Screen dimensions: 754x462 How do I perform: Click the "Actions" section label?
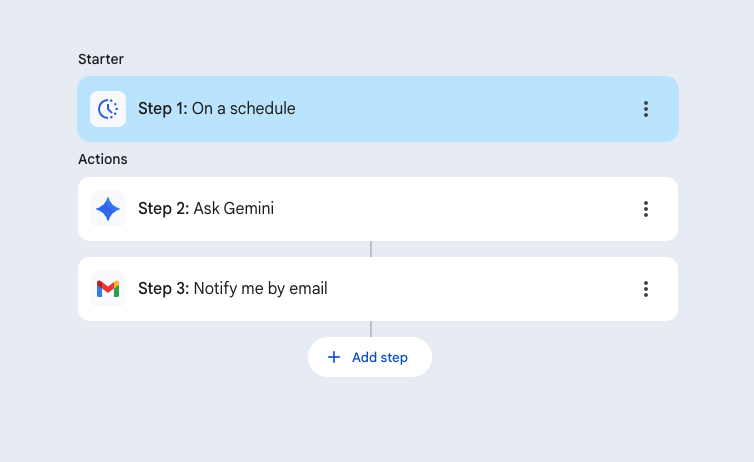click(103, 159)
